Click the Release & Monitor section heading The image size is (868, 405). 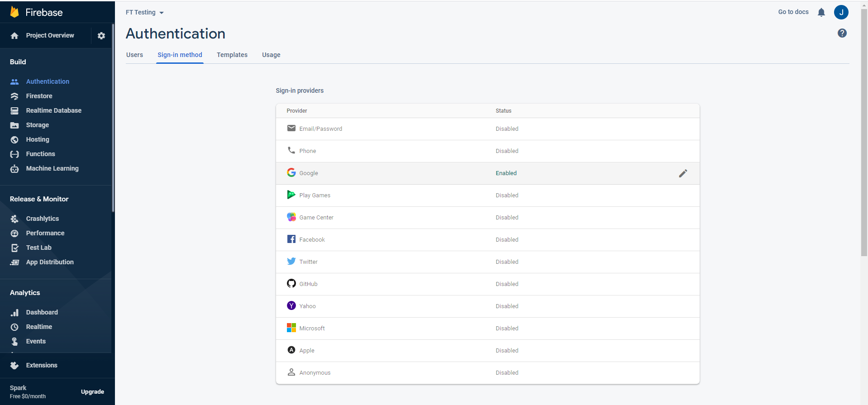click(x=39, y=199)
